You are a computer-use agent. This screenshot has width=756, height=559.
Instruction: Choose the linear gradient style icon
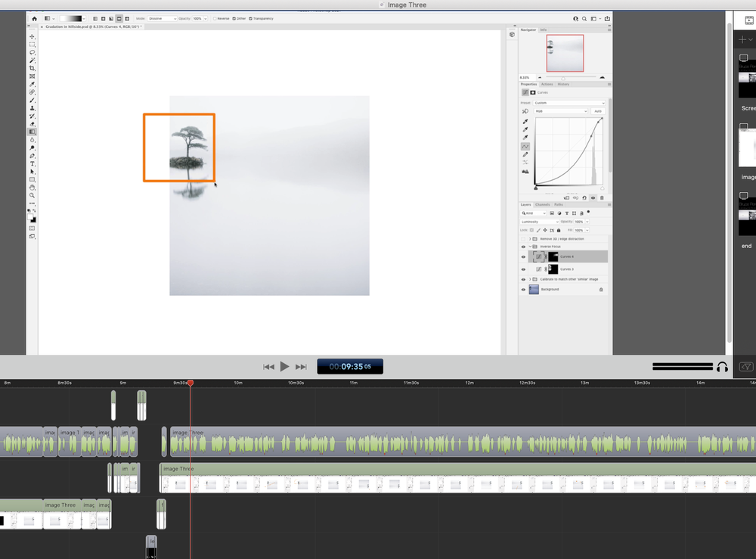click(95, 19)
